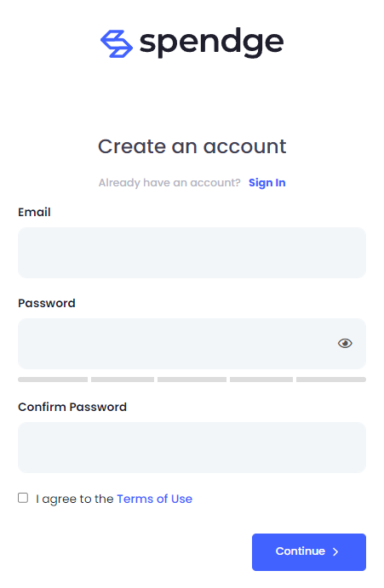
Task: Click the spendge wordmark text
Action: (x=211, y=43)
